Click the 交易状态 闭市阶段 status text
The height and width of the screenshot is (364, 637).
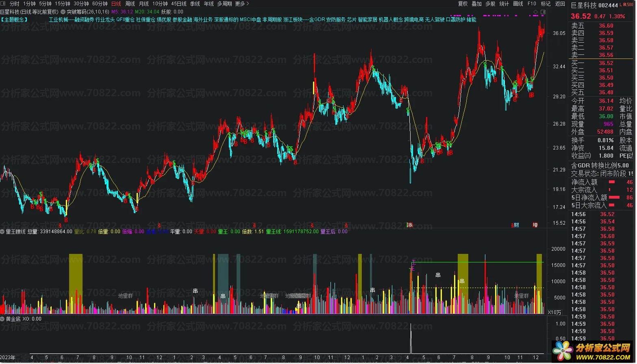[602, 173]
